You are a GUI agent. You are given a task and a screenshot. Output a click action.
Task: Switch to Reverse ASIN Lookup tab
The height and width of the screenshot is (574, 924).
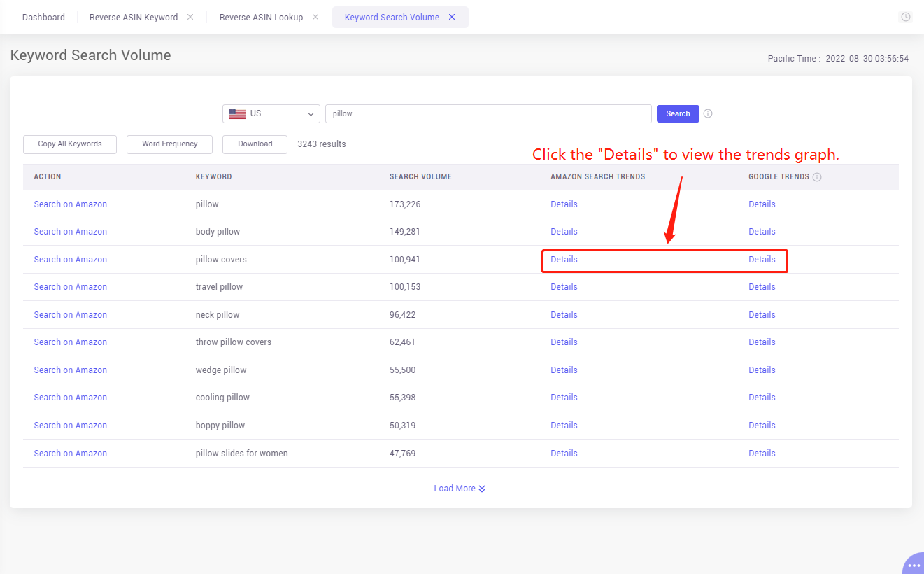pos(262,17)
